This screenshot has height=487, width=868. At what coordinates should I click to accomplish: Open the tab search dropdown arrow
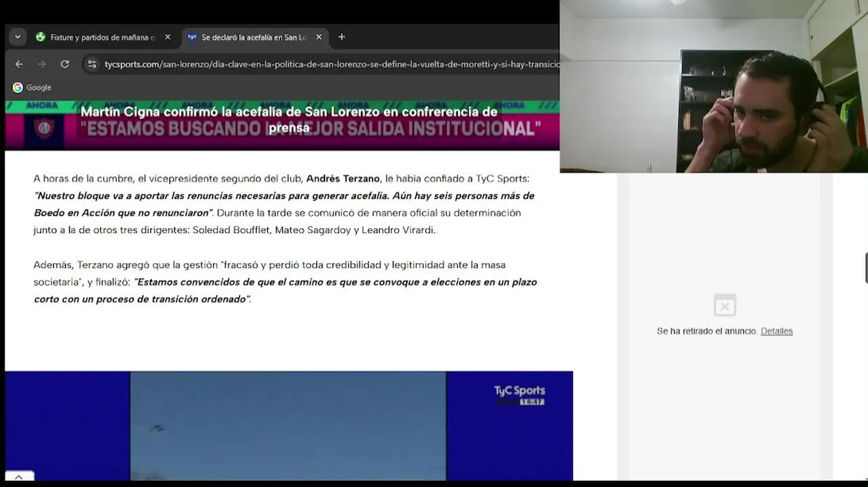coord(18,37)
